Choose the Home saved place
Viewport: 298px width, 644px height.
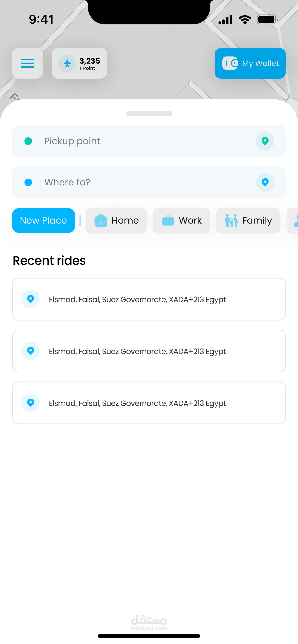pyautogui.click(x=116, y=221)
